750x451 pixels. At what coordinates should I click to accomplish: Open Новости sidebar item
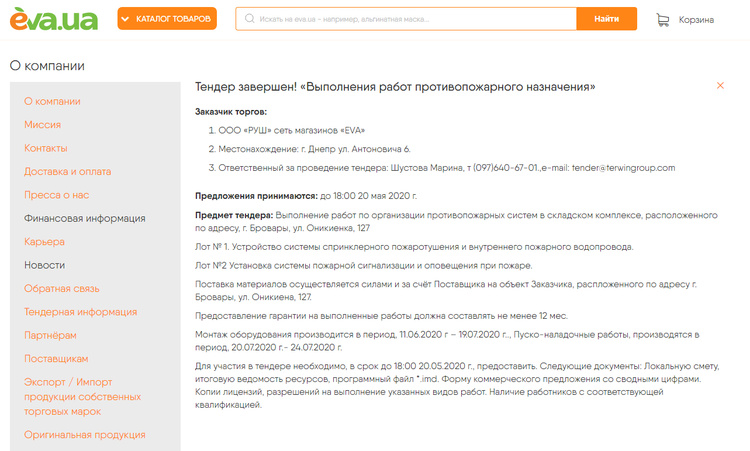tap(44, 265)
